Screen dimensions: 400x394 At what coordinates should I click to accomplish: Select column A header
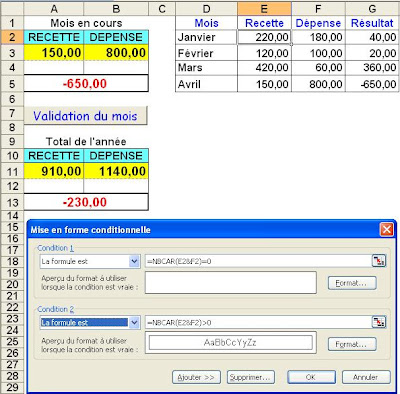[x=54, y=9]
